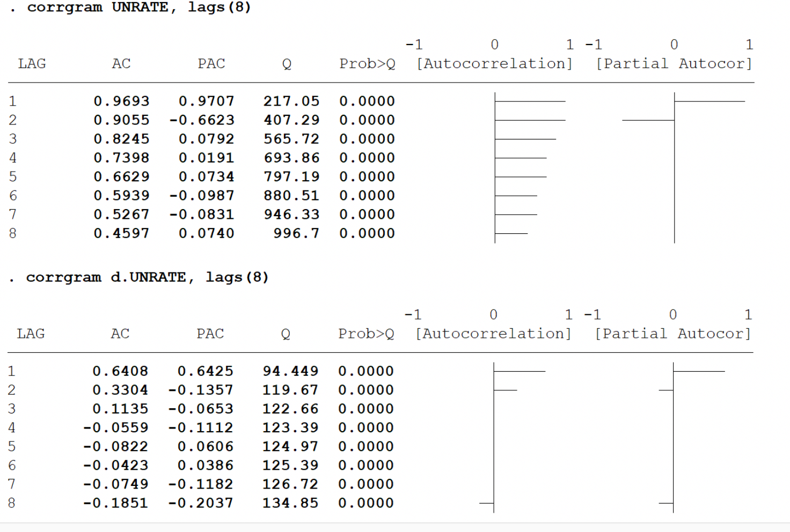This screenshot has width=790, height=532.
Task: Select the PAC value 0.6425
Action: pyautogui.click(x=206, y=371)
